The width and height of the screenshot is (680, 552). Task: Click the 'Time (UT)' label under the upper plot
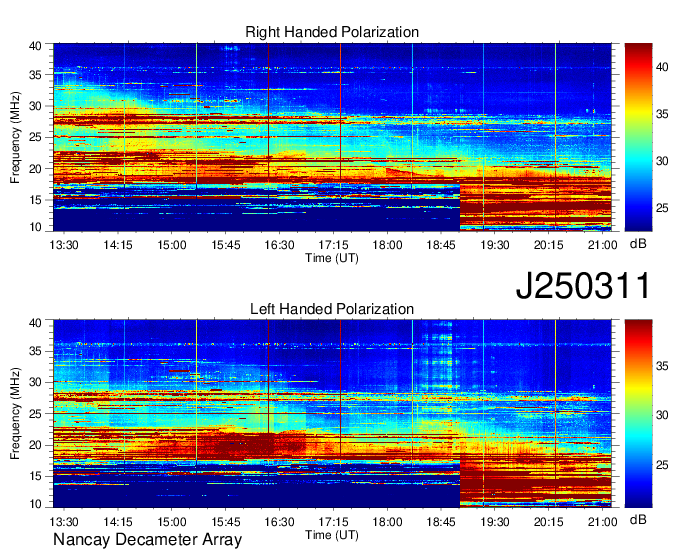[x=332, y=258]
